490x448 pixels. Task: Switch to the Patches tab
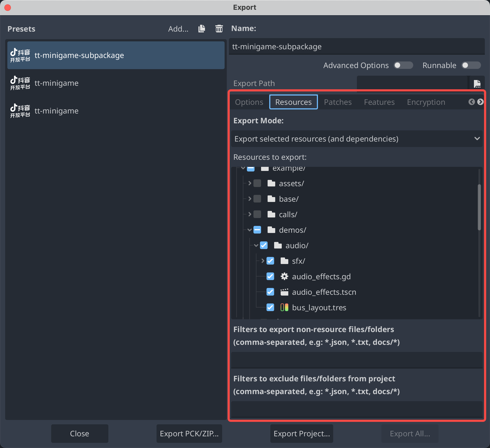(338, 102)
